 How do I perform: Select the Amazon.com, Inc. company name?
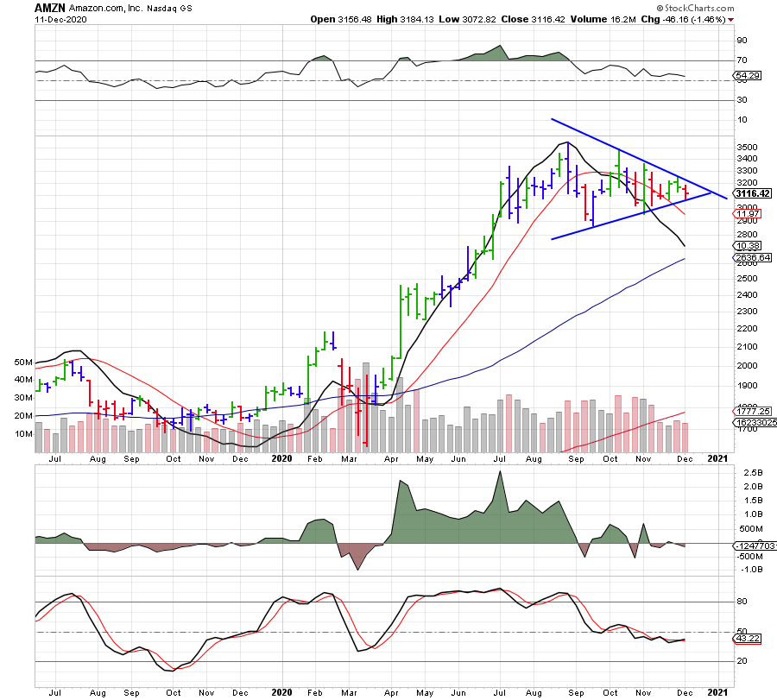111,7
